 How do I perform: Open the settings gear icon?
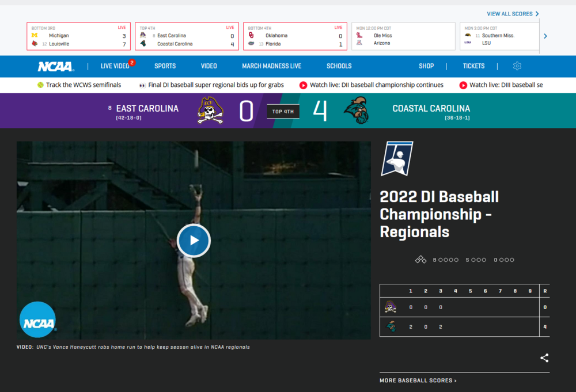(x=517, y=66)
